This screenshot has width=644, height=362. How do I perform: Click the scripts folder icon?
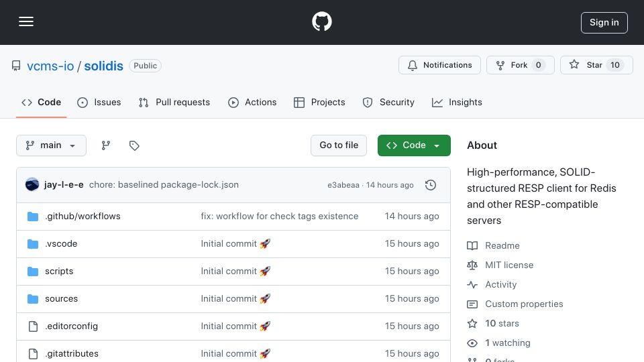33,271
